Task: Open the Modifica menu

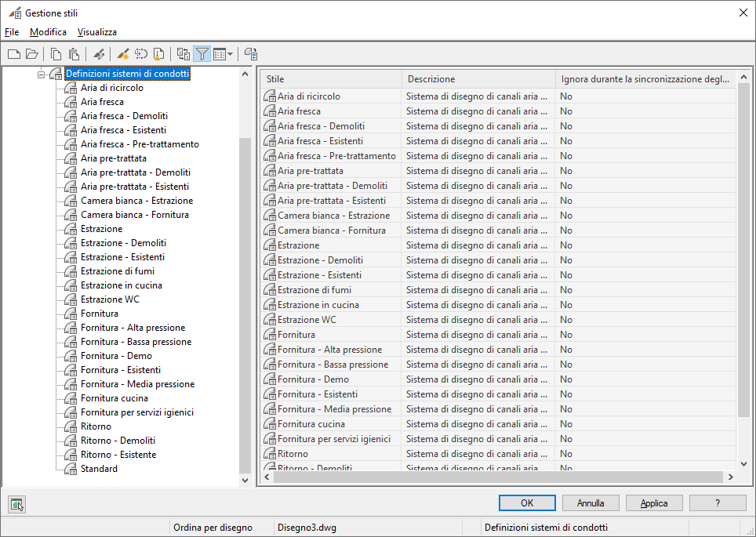Action: click(x=48, y=32)
